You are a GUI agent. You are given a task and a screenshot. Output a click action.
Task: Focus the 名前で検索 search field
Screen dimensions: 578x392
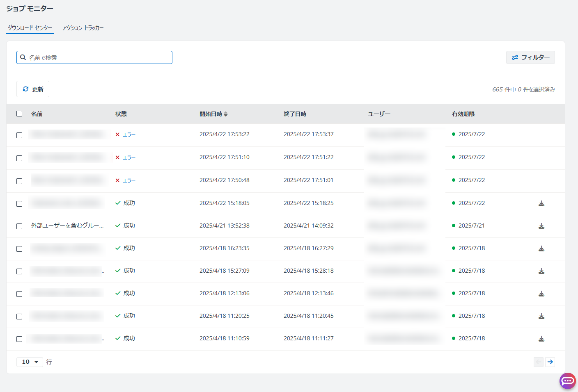pos(94,57)
